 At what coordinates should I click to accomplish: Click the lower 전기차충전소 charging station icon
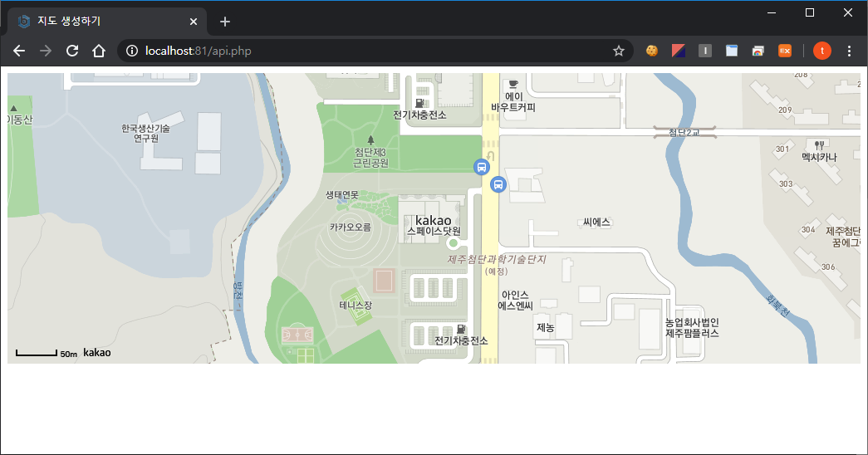460,330
